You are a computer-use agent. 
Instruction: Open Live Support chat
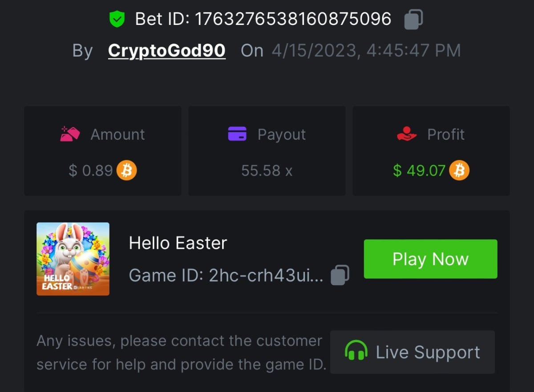412,352
